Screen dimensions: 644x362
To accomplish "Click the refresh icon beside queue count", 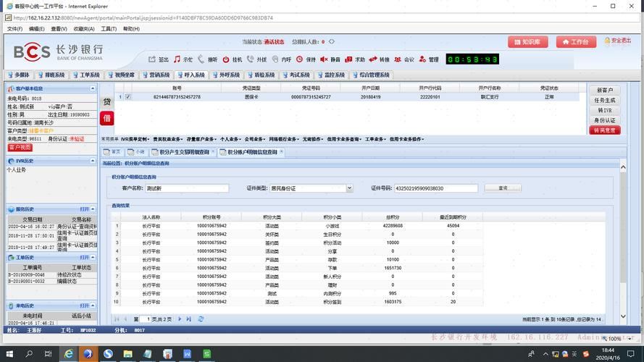I will coord(332,41).
